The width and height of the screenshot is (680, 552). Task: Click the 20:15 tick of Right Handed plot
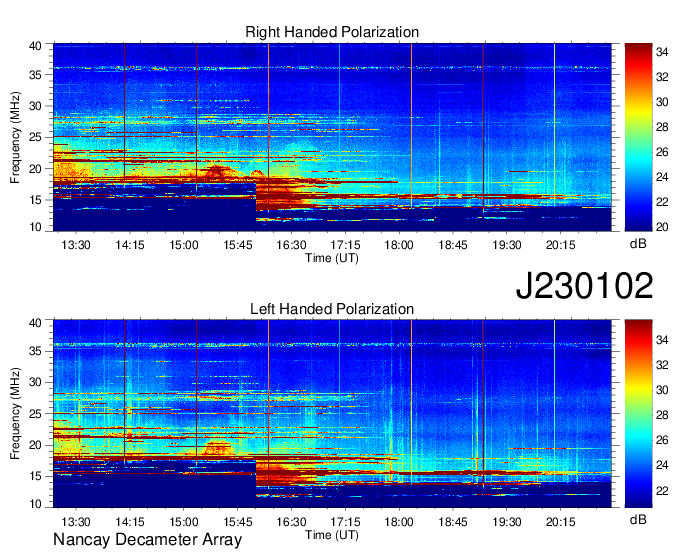click(560, 245)
